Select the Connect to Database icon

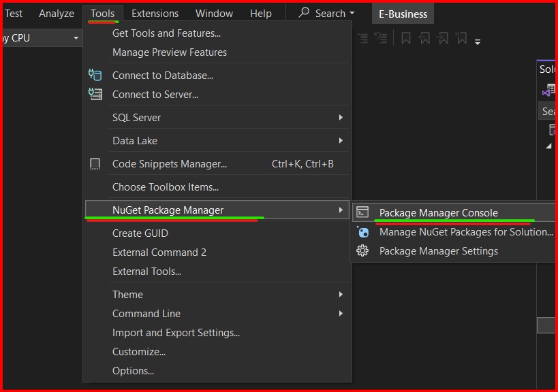point(95,75)
